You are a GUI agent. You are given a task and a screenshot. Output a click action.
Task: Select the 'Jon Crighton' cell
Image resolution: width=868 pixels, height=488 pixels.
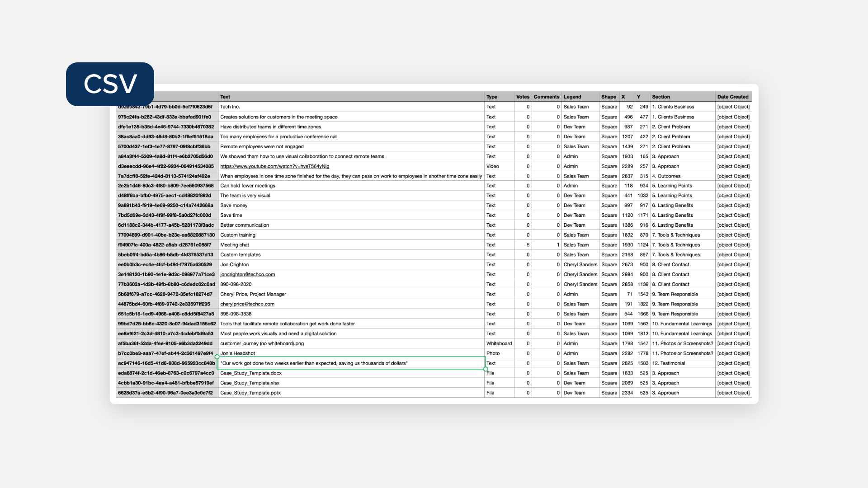[x=351, y=265]
